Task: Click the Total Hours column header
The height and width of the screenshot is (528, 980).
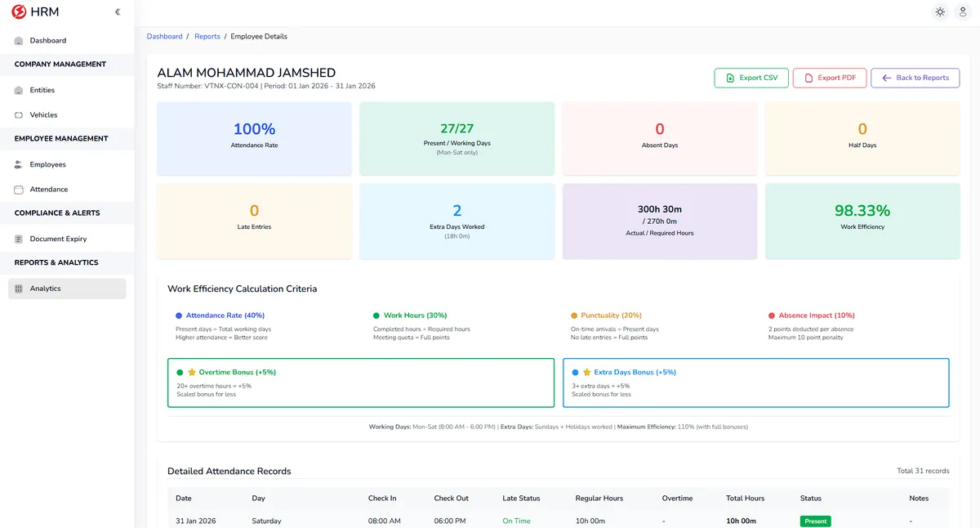Action: (746, 499)
